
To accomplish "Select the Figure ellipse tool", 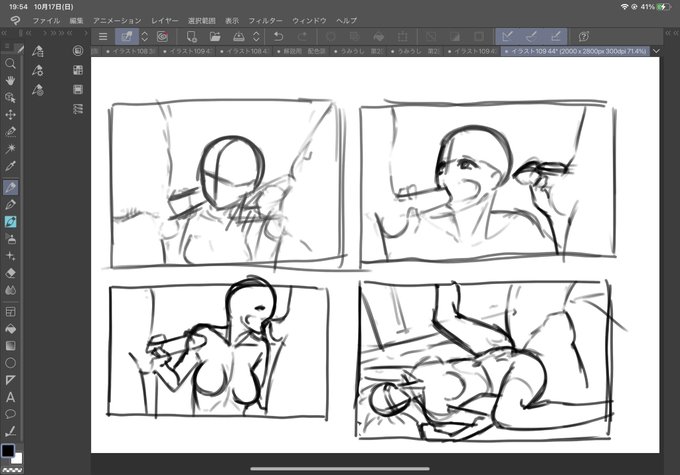I will click(x=10, y=363).
